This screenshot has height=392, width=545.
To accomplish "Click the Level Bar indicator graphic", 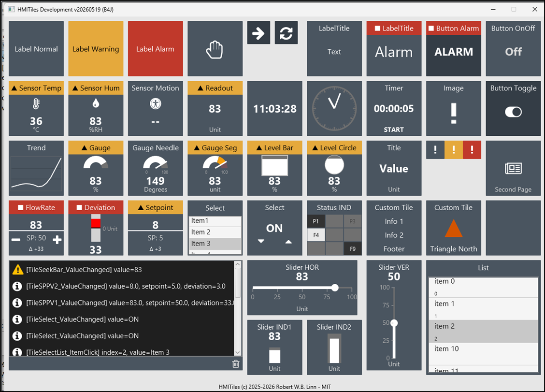I will click(x=274, y=165).
